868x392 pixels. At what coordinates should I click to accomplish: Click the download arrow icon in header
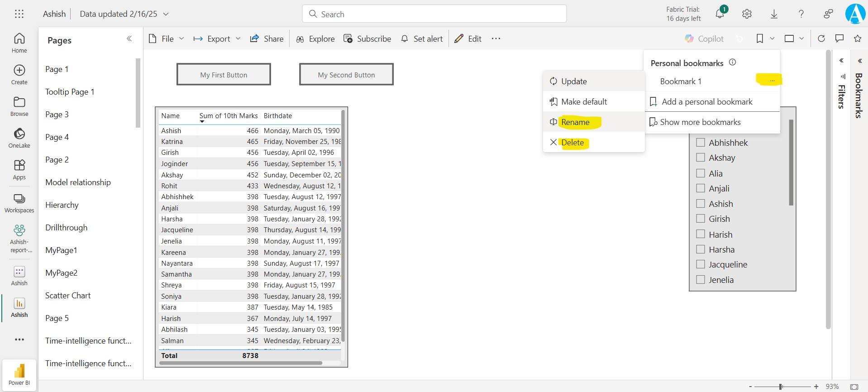pyautogui.click(x=774, y=14)
